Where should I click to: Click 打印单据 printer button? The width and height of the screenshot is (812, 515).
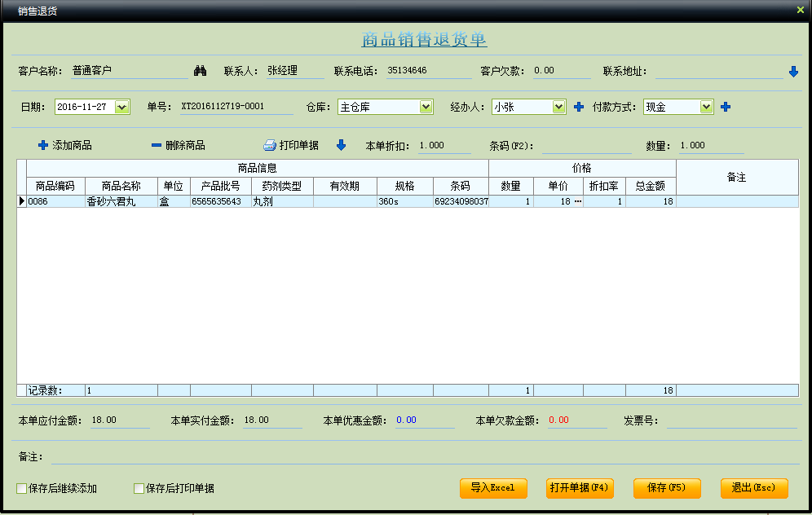click(291, 145)
